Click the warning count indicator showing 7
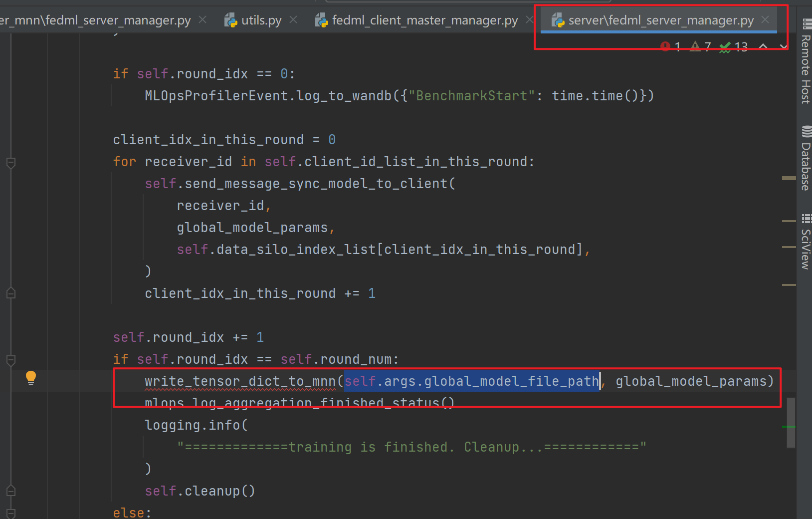Viewport: 812px width, 519px height. tap(701, 46)
